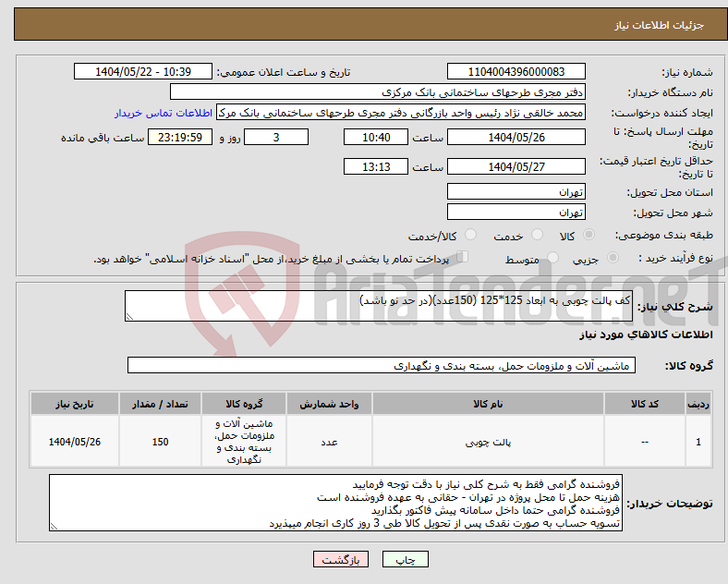Select the جزیی purchase type radio
This screenshot has height=584, width=728.
point(613,258)
